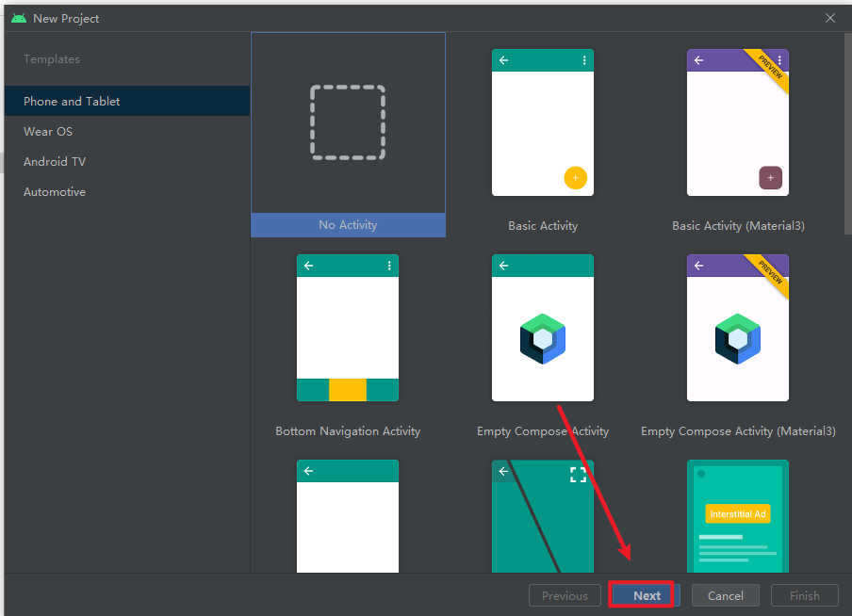Click the "Basic Activity" label text

pyautogui.click(x=543, y=226)
